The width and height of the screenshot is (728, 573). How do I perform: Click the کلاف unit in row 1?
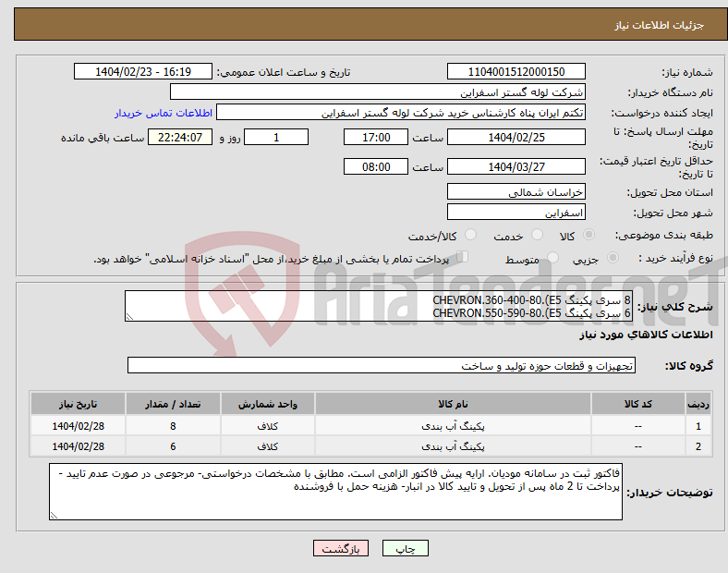[x=267, y=426]
